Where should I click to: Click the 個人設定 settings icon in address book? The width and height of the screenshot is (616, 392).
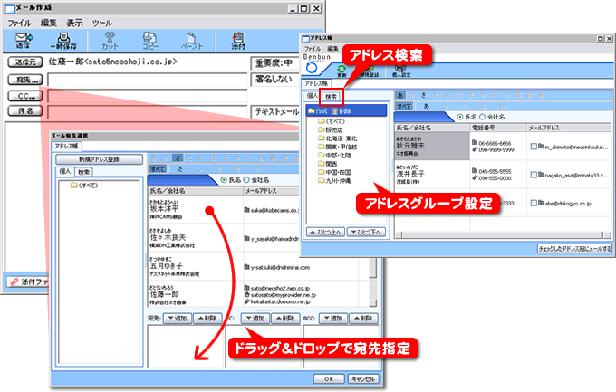coord(400,71)
